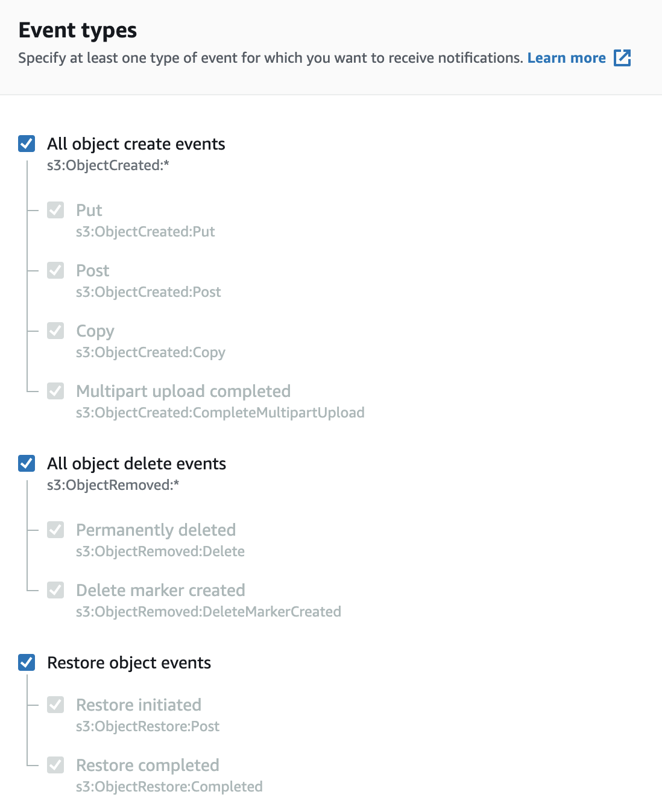The width and height of the screenshot is (662, 812).
Task: Toggle Restore completed checkbox
Action: click(55, 765)
